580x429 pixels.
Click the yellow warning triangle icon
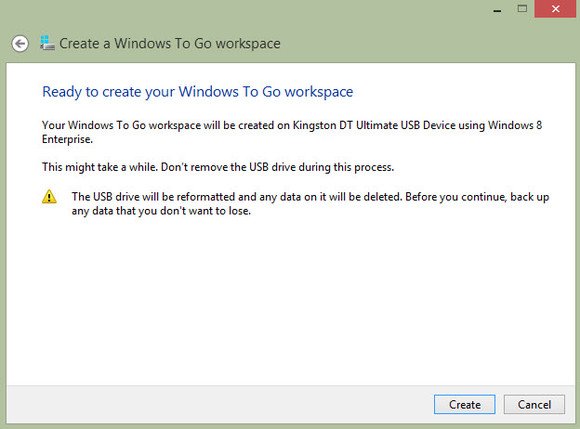click(49, 197)
